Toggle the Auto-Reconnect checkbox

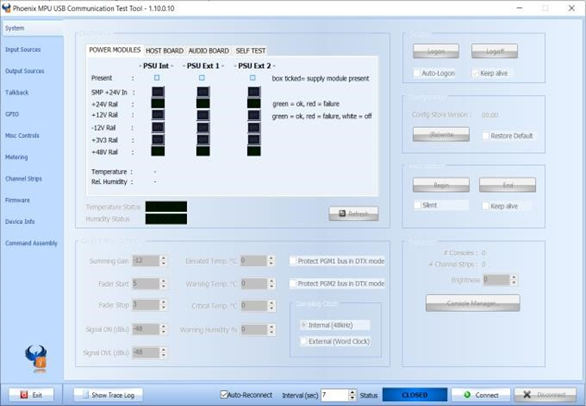224,394
